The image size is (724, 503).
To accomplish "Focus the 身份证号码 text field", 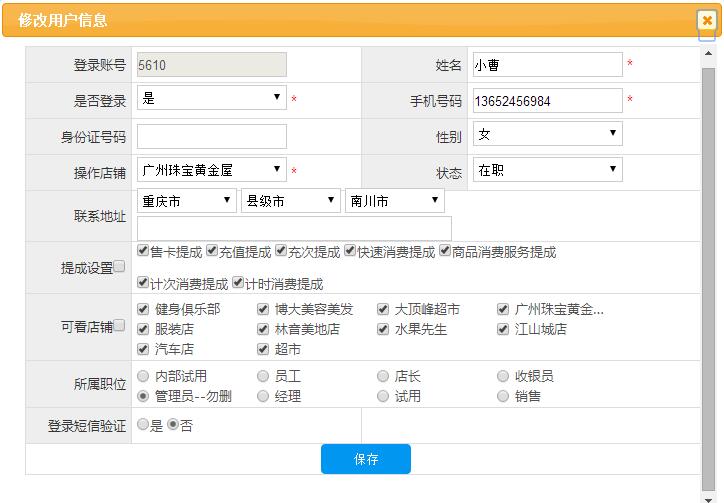I will pos(211,136).
